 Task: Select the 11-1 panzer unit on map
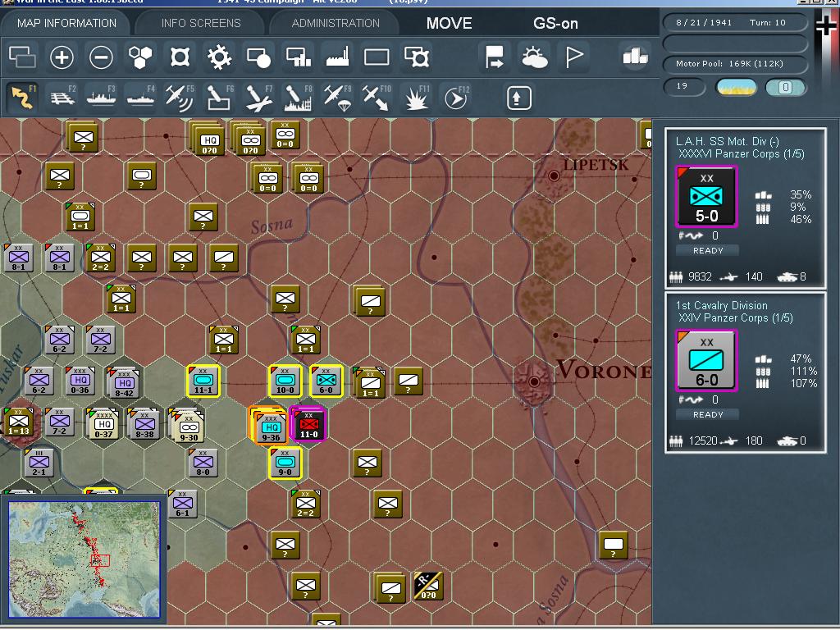click(x=203, y=381)
